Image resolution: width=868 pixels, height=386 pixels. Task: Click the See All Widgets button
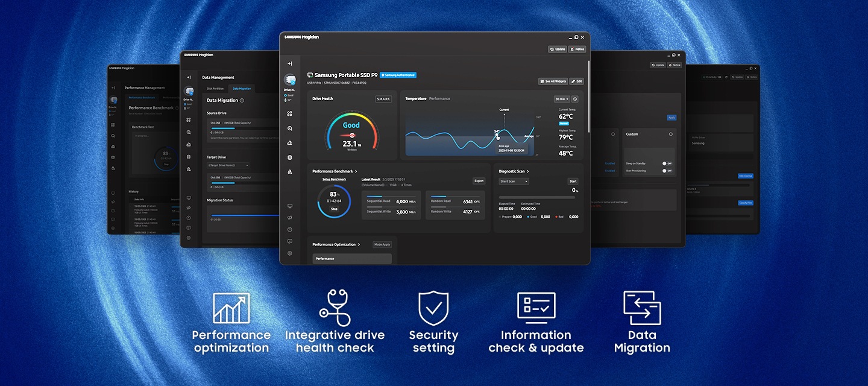553,81
